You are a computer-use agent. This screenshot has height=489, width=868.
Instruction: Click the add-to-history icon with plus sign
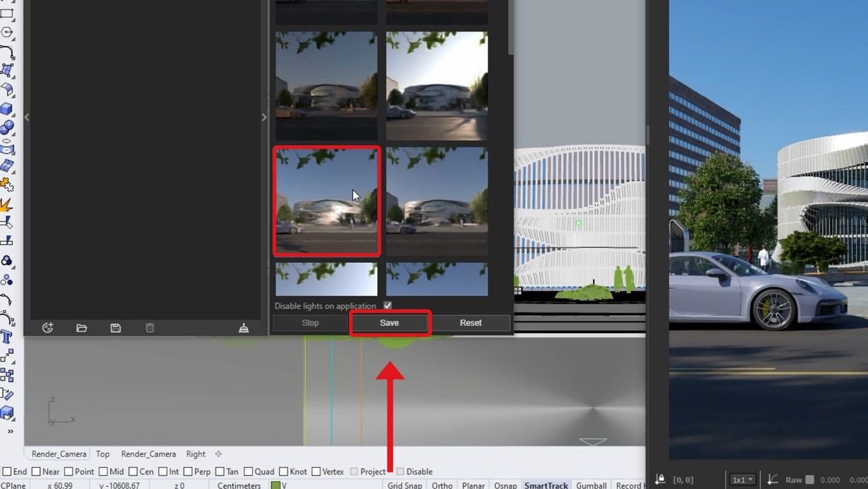pyautogui.click(x=47, y=328)
